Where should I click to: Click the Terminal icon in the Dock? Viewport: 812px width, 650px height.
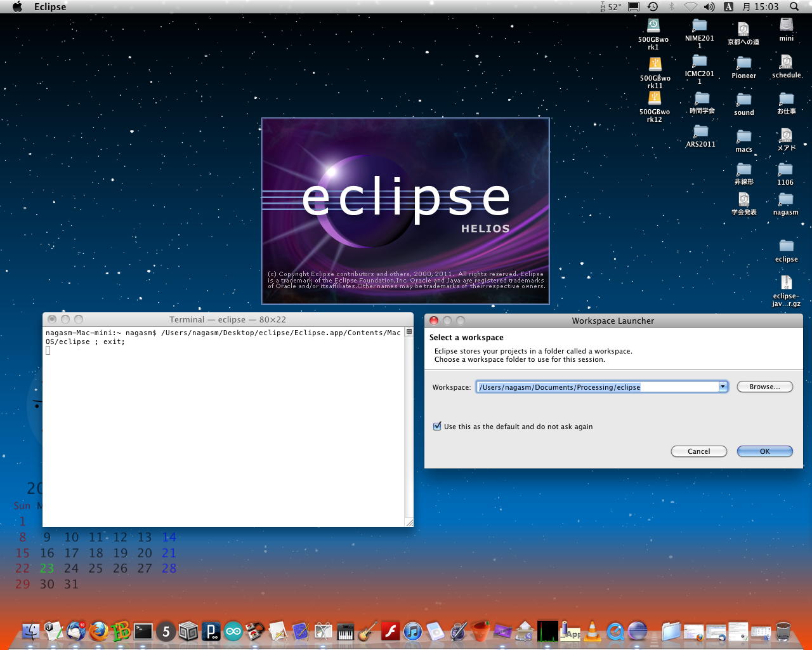pyautogui.click(x=143, y=632)
